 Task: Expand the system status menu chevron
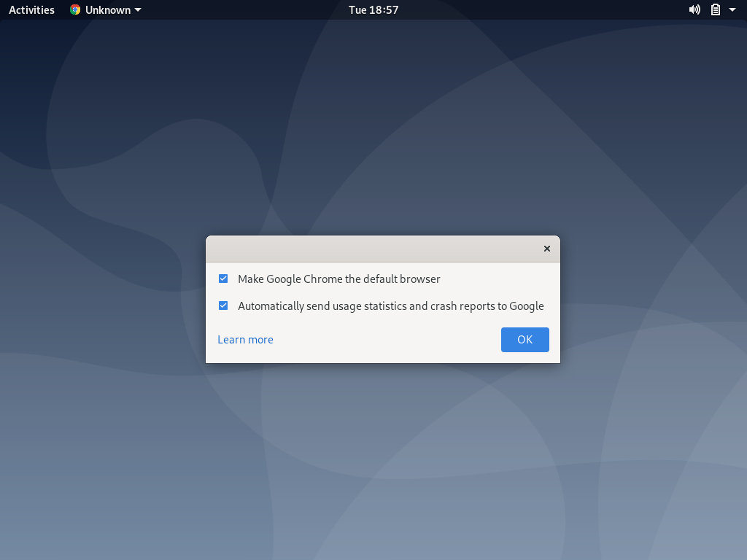(x=733, y=10)
